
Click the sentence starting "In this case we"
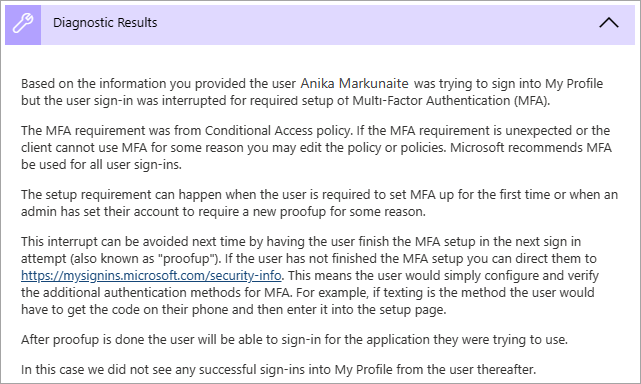pyautogui.click(x=278, y=369)
